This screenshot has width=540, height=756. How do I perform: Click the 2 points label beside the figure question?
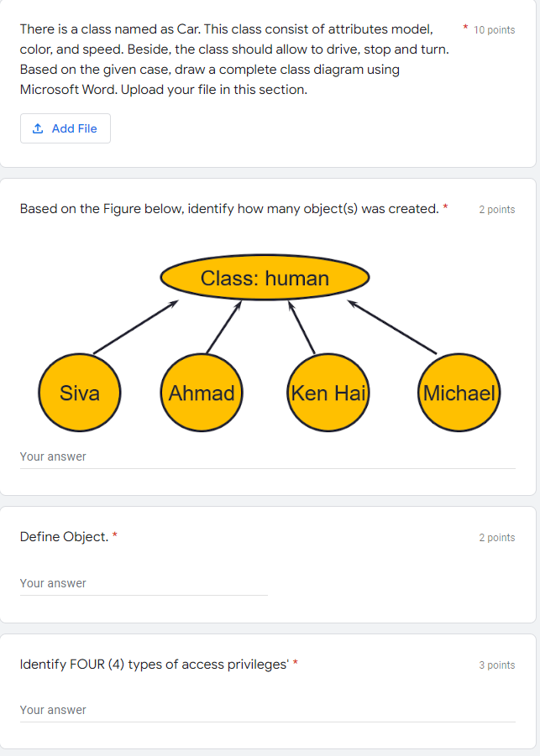tap(496, 210)
